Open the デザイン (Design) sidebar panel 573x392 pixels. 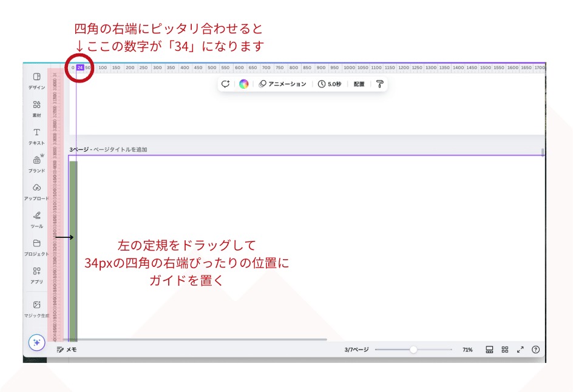tap(36, 81)
